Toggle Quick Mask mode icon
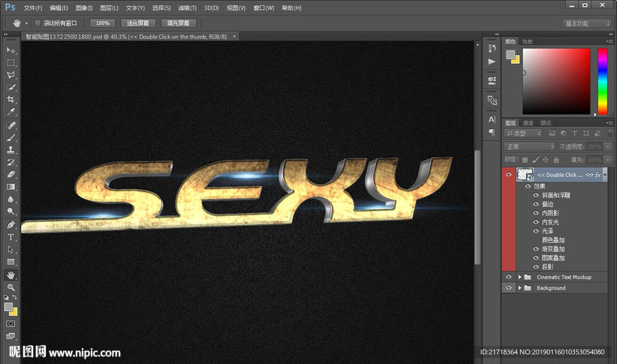The width and height of the screenshot is (617, 364). (x=11, y=324)
